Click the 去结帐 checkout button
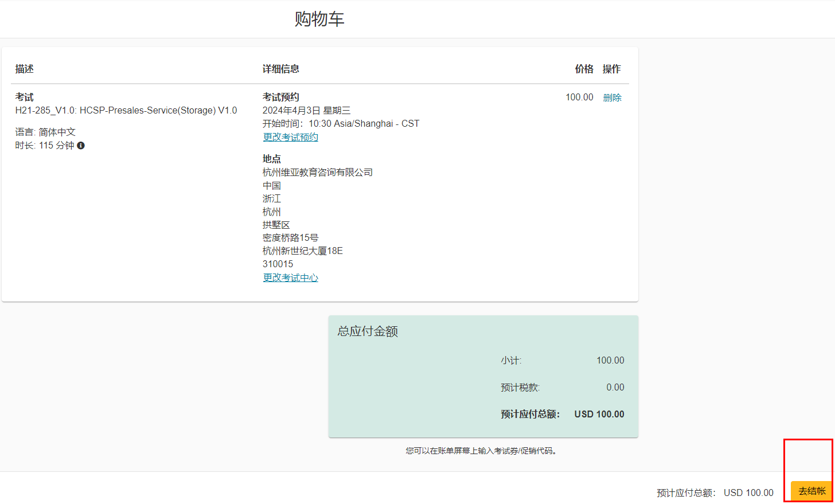Image resolution: width=835 pixels, height=504 pixels. coord(812,491)
